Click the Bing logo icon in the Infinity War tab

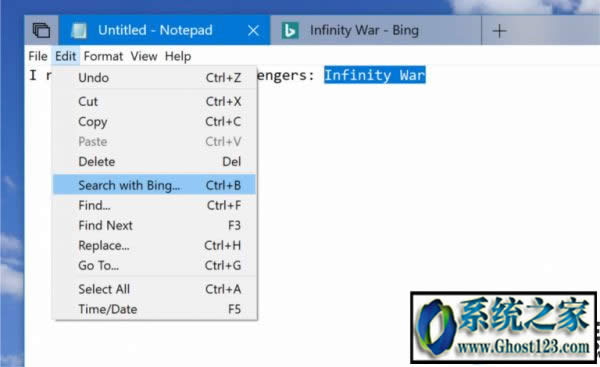290,30
